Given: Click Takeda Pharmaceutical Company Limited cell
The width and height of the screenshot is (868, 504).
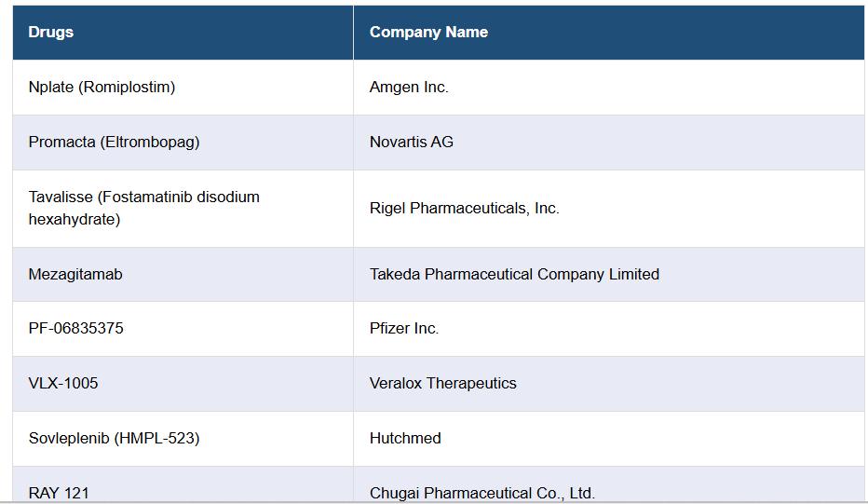Looking at the screenshot, I should [x=514, y=275].
